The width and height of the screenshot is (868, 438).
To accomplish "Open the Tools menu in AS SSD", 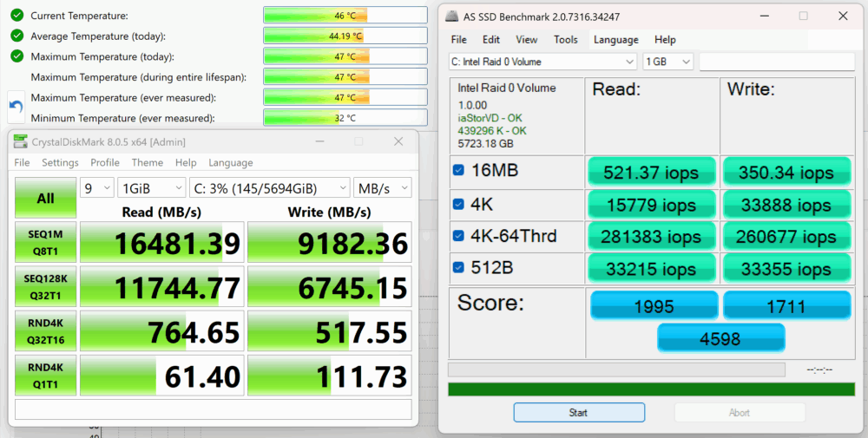I will (566, 40).
